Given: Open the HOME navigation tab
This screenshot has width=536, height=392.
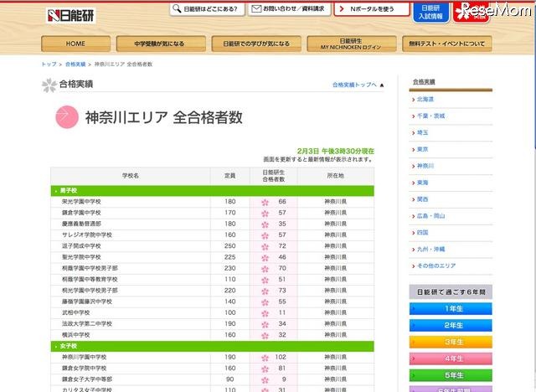Looking at the screenshot, I should [75, 43].
